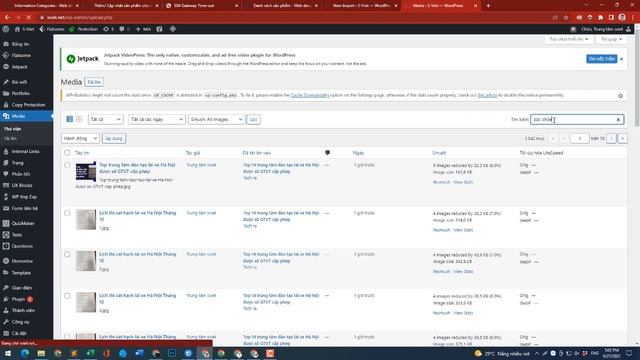
Task: Click the + New (Mới) admin bar item
Action: (x=143, y=29)
